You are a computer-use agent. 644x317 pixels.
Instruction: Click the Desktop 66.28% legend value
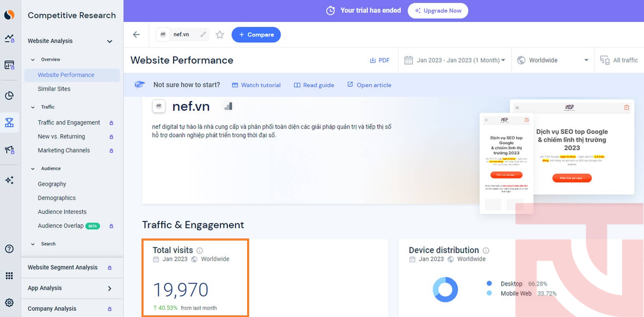coord(538,284)
